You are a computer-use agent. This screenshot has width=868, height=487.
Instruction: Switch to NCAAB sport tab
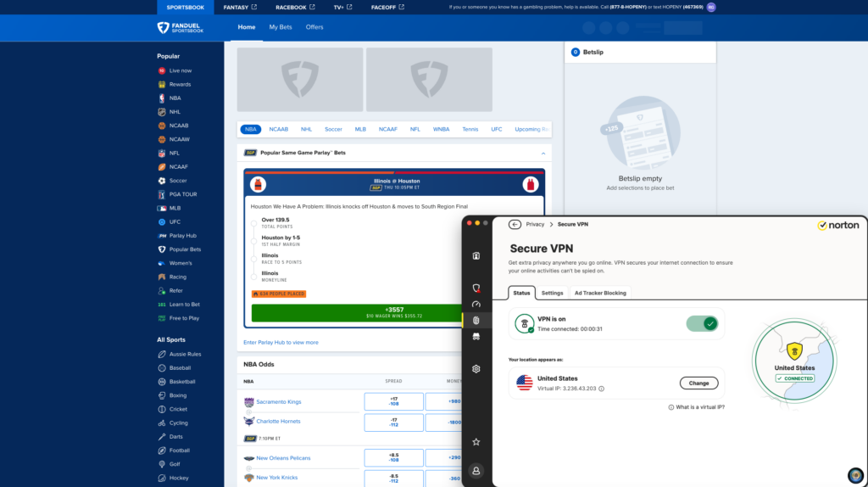pos(278,130)
